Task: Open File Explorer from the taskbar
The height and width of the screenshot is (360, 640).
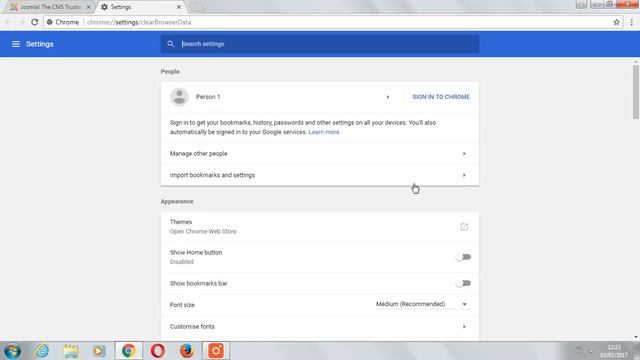Action: pyautogui.click(x=71, y=351)
